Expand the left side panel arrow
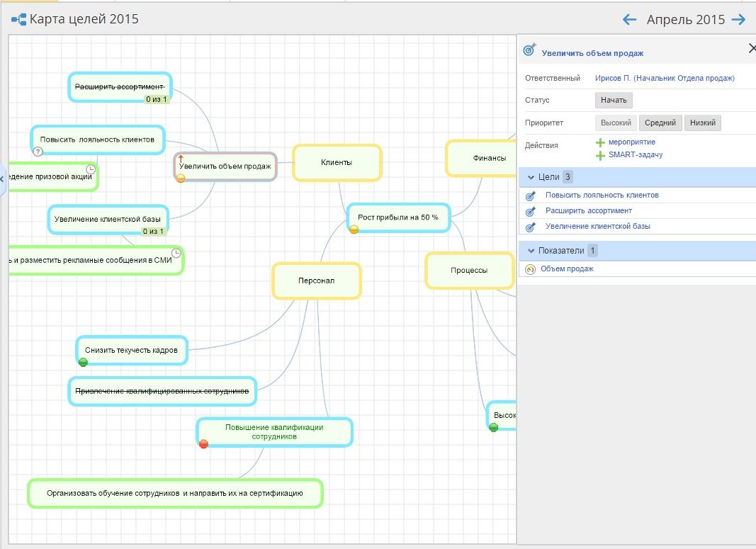 [2, 179]
